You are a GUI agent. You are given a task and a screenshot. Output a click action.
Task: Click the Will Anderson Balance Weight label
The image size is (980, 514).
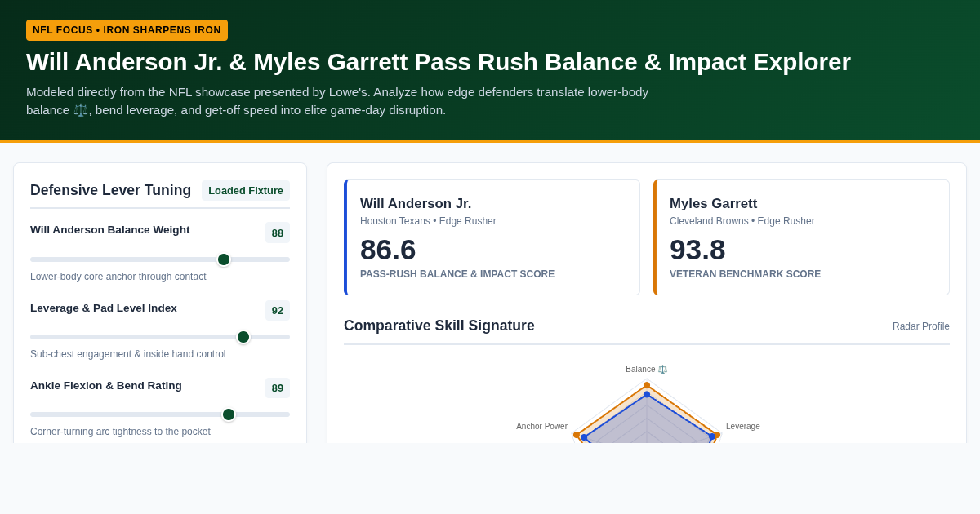(110, 230)
